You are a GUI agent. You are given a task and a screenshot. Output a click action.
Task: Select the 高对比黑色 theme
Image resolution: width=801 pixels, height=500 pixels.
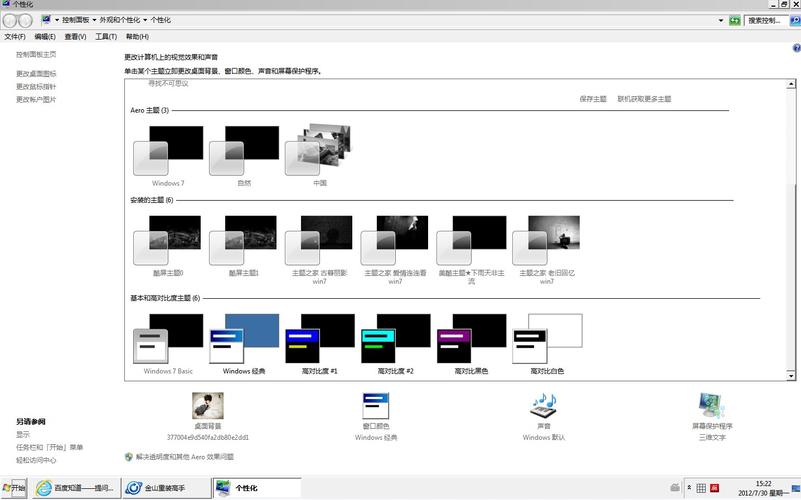point(471,344)
